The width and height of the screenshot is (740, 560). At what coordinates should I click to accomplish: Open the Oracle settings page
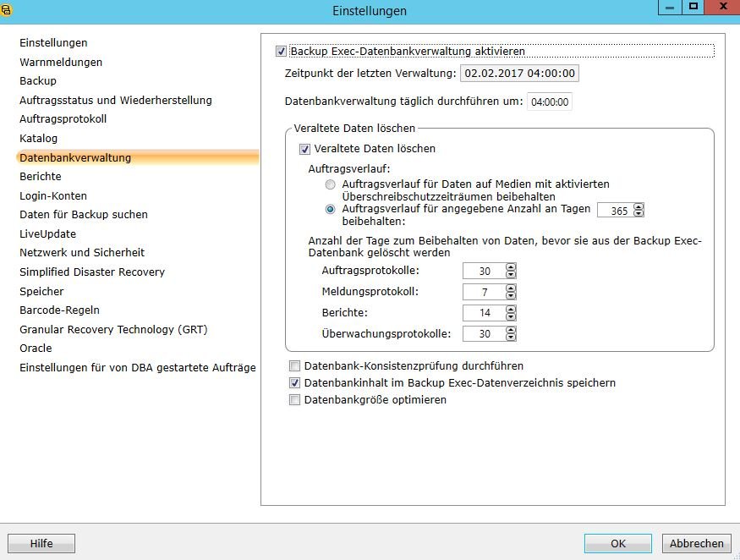(36, 349)
